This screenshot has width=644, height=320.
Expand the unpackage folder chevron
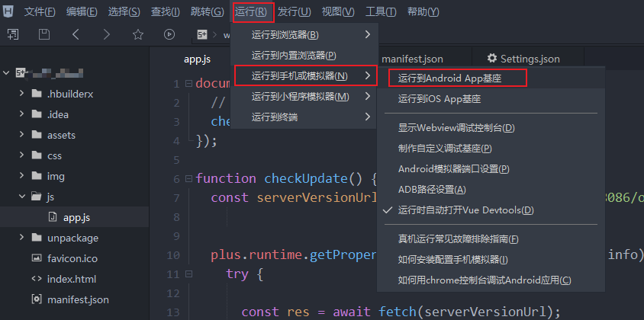(x=21, y=238)
